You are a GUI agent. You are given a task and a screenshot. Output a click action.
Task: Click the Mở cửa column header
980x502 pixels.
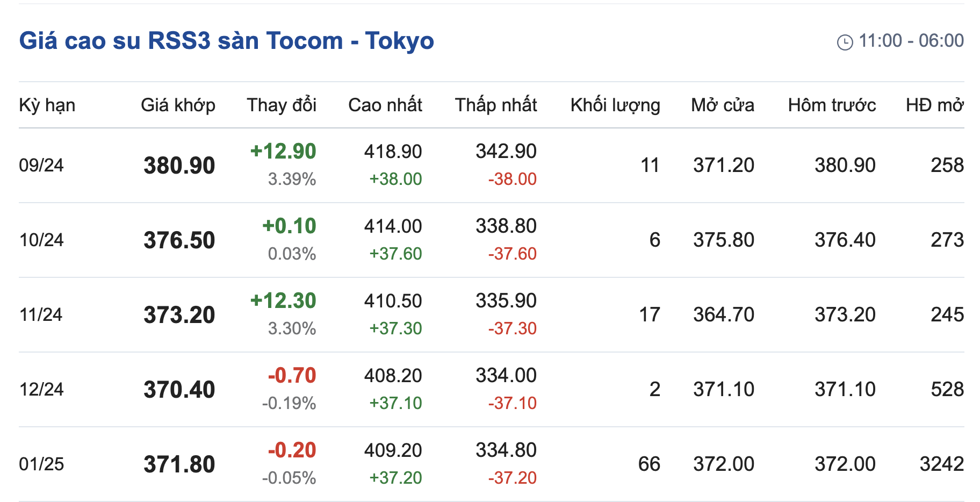[x=722, y=105]
